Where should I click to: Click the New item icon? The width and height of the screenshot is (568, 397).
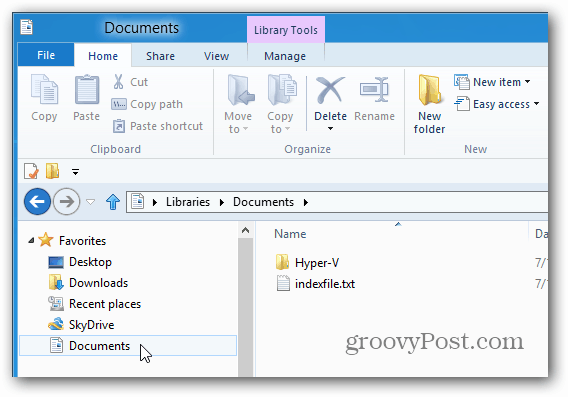tap(462, 82)
